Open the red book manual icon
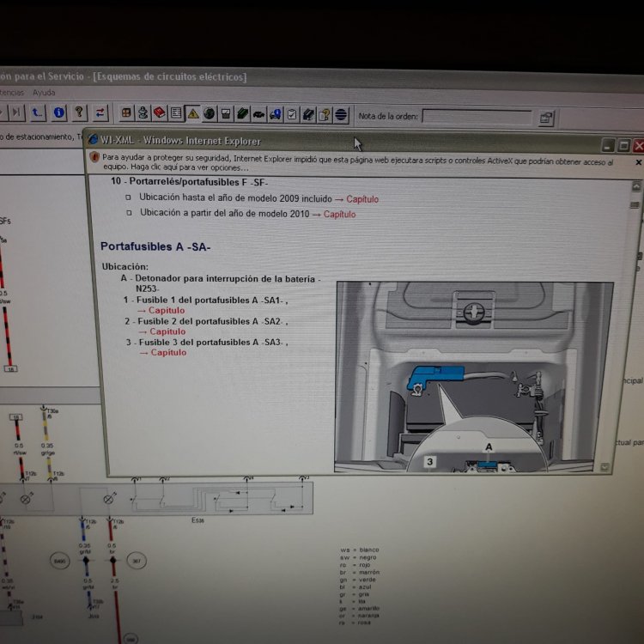Image resolution: width=644 pixels, height=644 pixels. (160, 113)
